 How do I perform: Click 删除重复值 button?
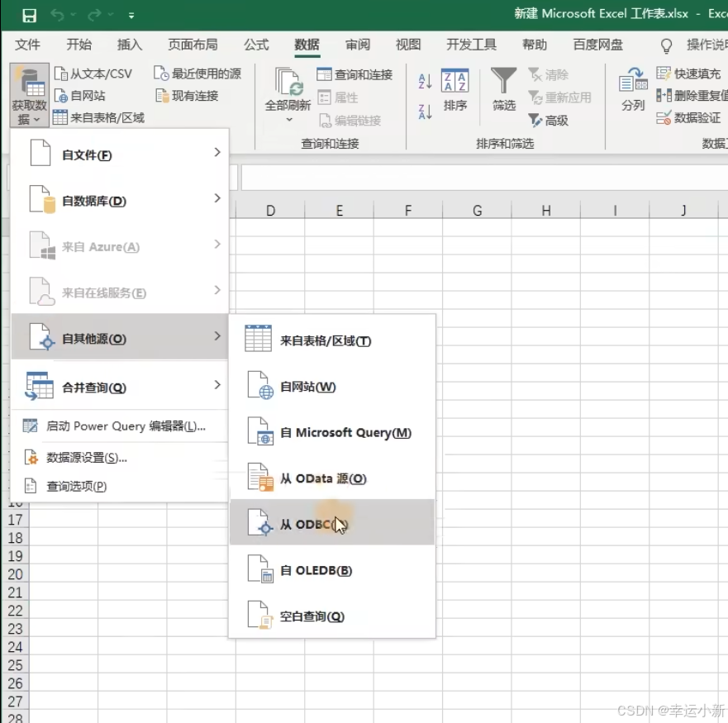pyautogui.click(x=692, y=95)
